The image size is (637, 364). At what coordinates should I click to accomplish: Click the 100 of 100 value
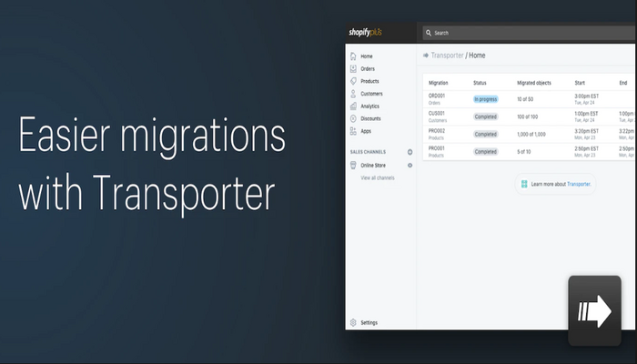(527, 116)
